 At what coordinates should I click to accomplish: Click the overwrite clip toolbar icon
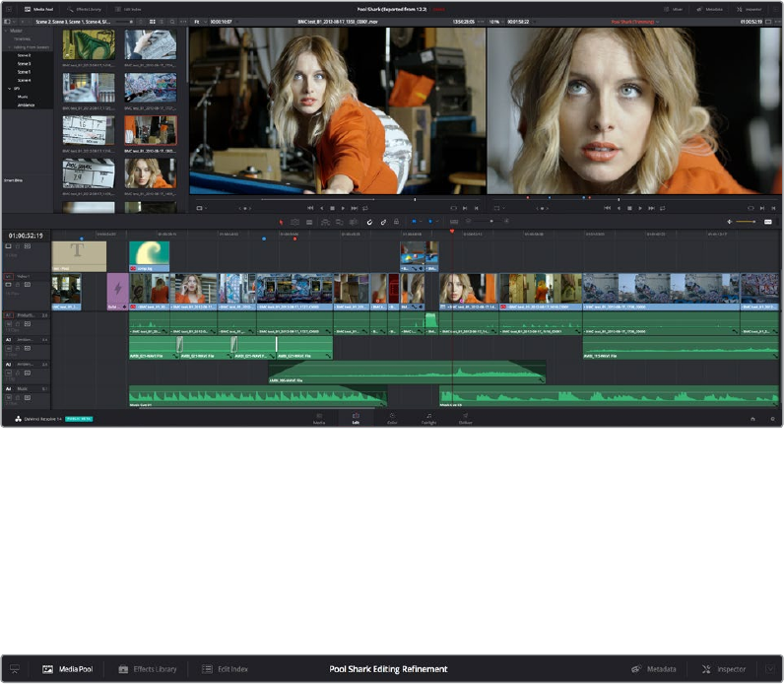coord(339,222)
